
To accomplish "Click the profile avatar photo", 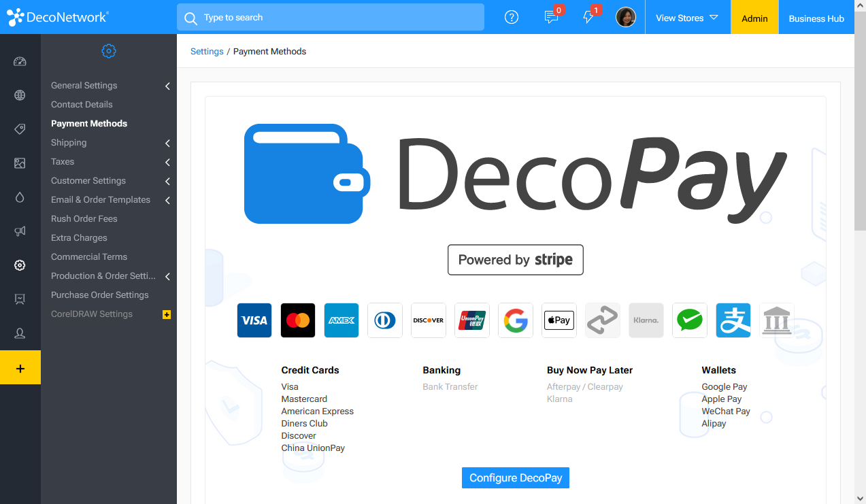I will click(625, 17).
